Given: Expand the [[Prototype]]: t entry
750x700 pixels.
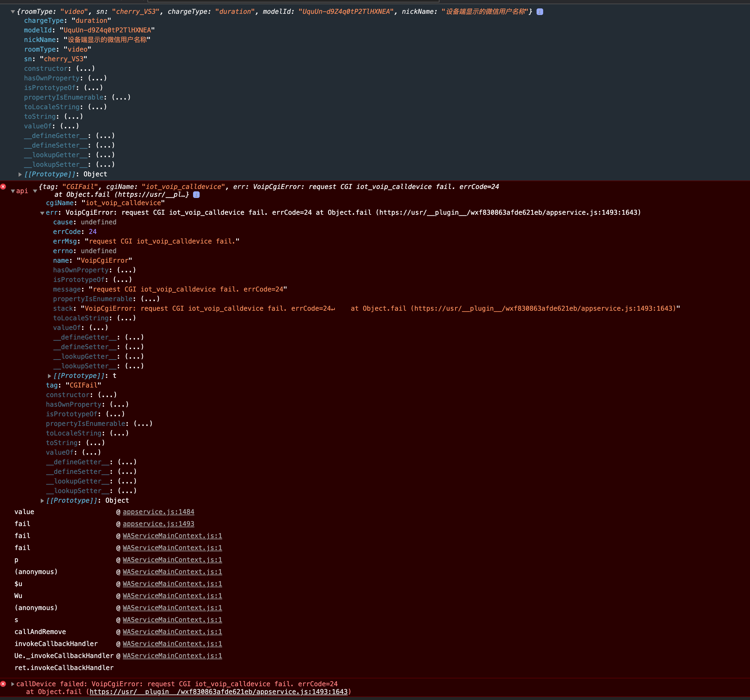Looking at the screenshot, I should pyautogui.click(x=49, y=376).
